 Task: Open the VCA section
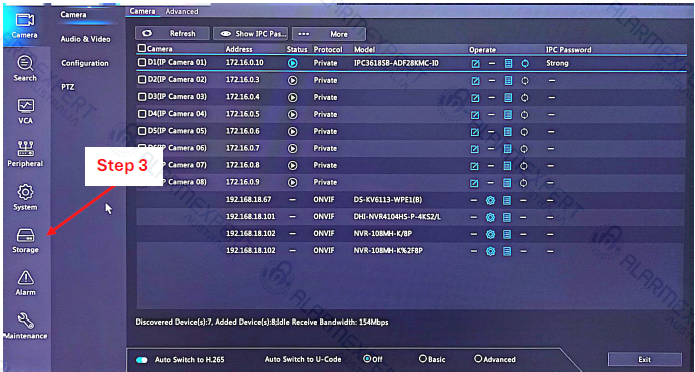coord(25,111)
